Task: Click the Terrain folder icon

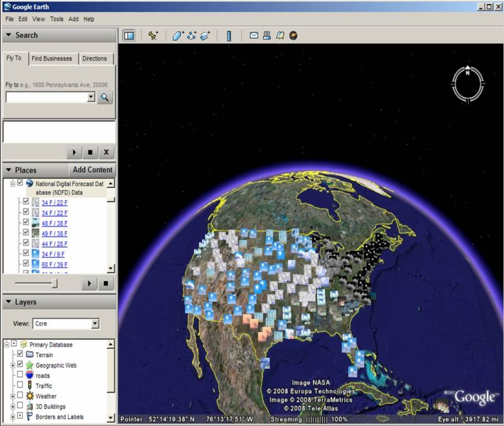Action: 30,354
